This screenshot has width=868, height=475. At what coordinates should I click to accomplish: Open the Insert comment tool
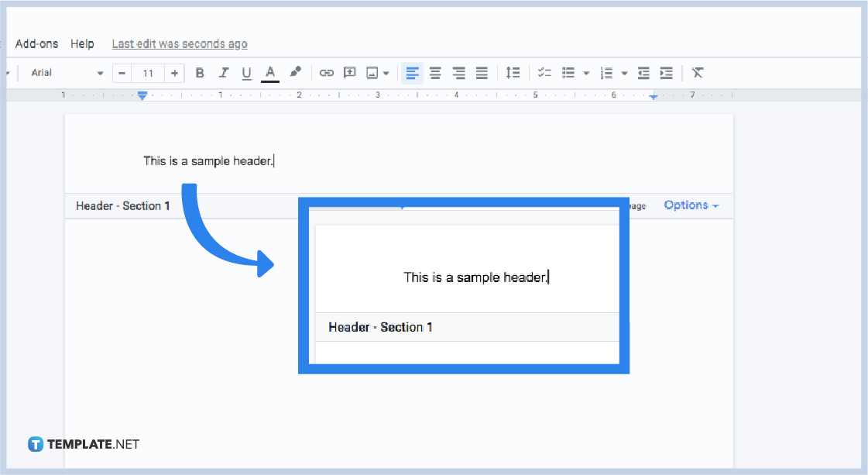point(349,72)
